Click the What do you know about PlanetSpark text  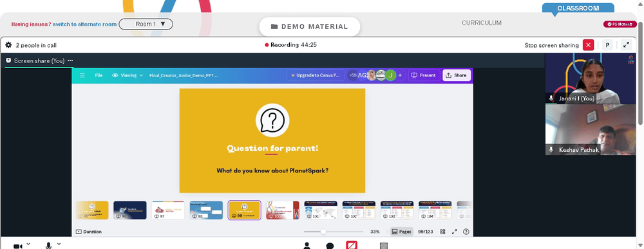[x=272, y=171]
